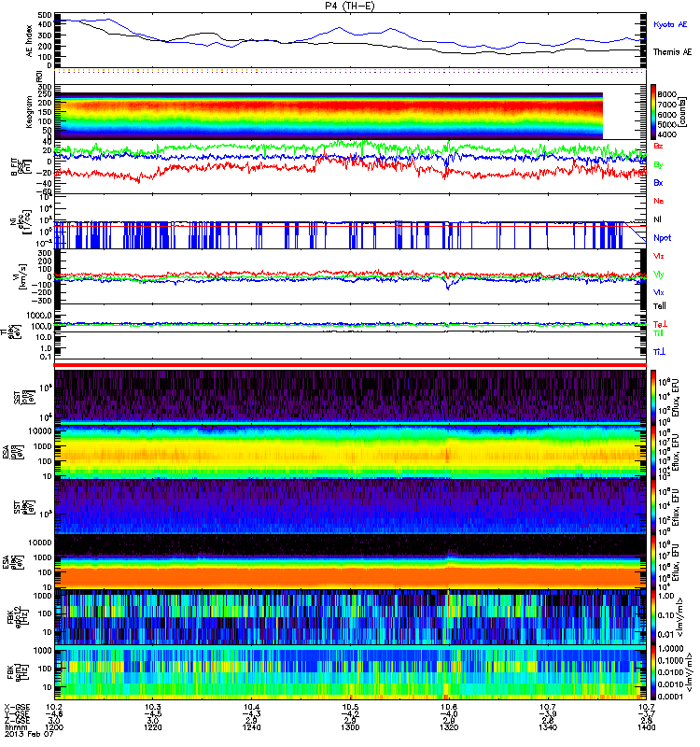Select the black Te|| legend label
Screen dimensions: 700x747
coord(660,306)
